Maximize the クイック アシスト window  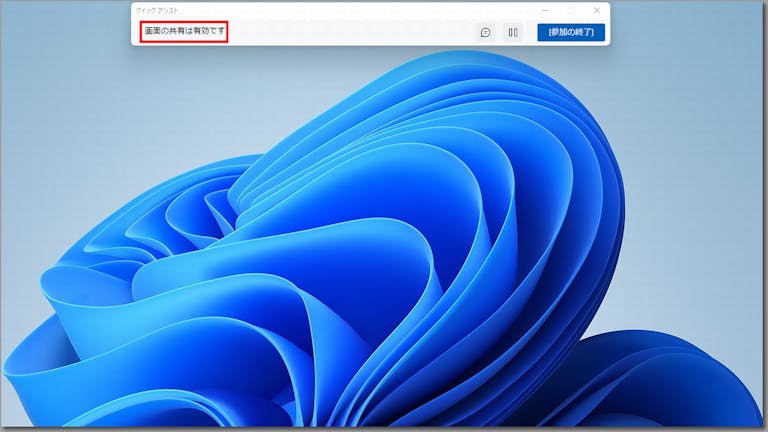click(571, 10)
